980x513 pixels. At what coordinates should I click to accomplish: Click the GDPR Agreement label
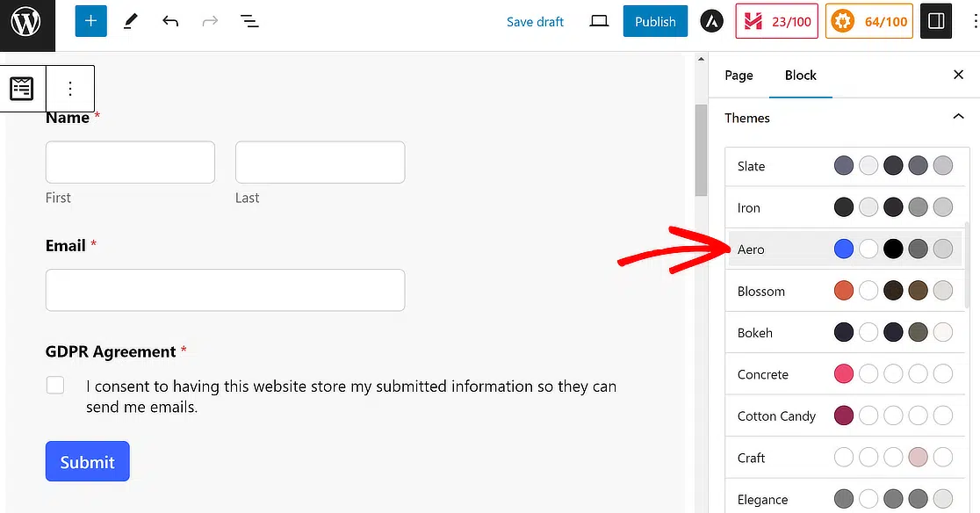pos(111,351)
